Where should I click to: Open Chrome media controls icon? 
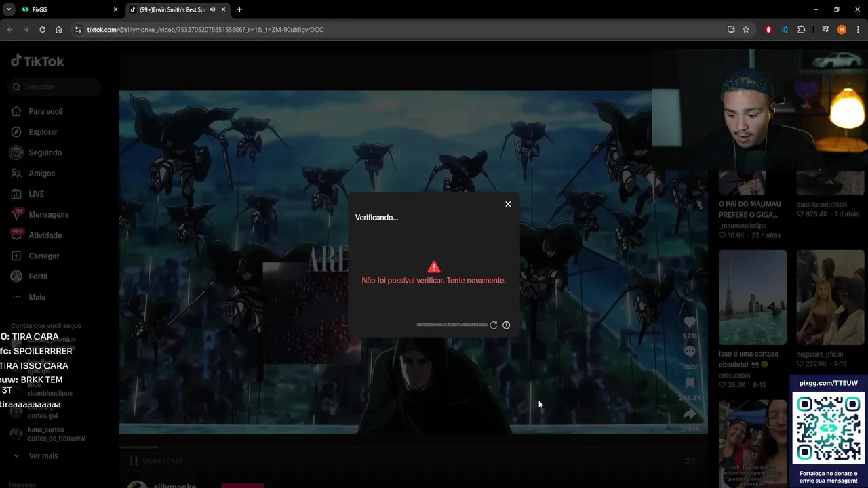coord(825,30)
